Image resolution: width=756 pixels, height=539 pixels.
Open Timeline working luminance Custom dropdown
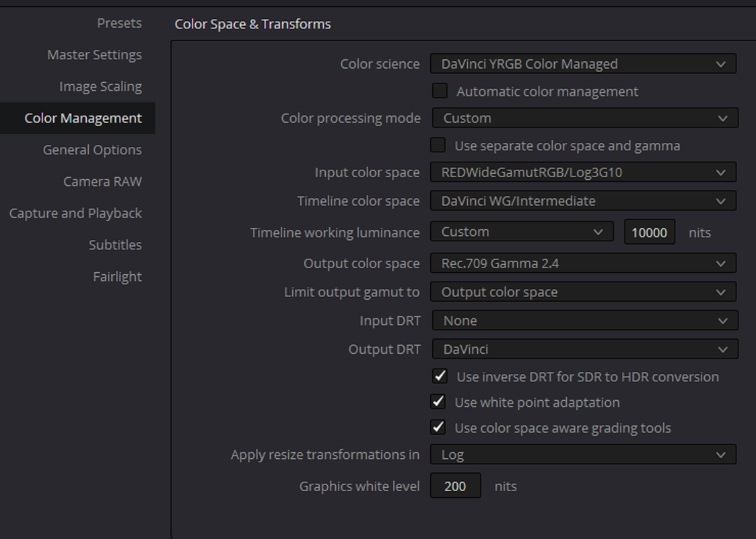point(522,232)
